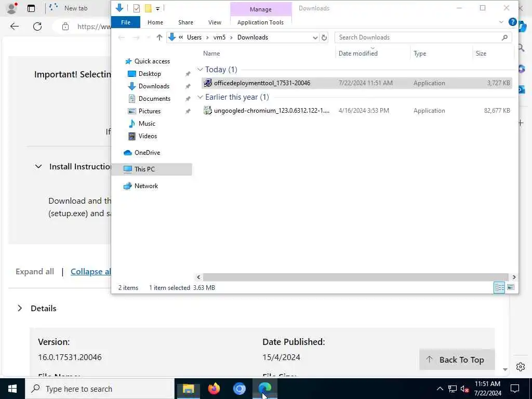Open Videos in the navigation pane
The image size is (532, 399).
pos(148,136)
